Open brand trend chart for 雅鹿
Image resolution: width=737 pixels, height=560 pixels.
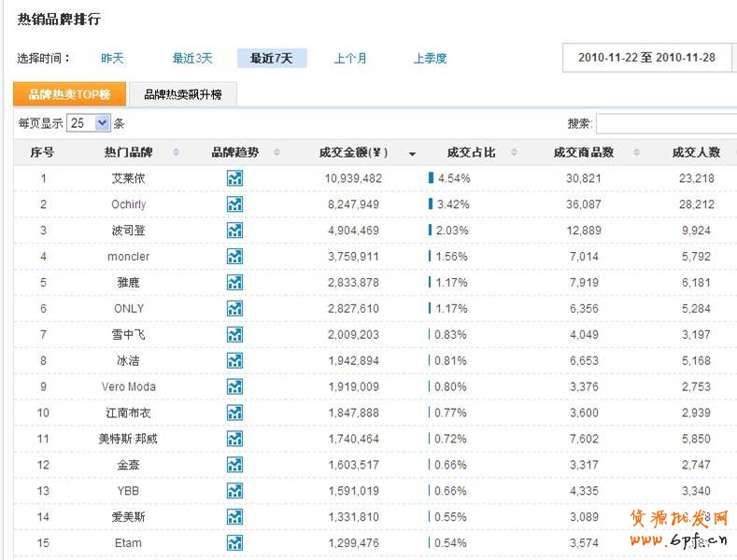pyautogui.click(x=234, y=283)
